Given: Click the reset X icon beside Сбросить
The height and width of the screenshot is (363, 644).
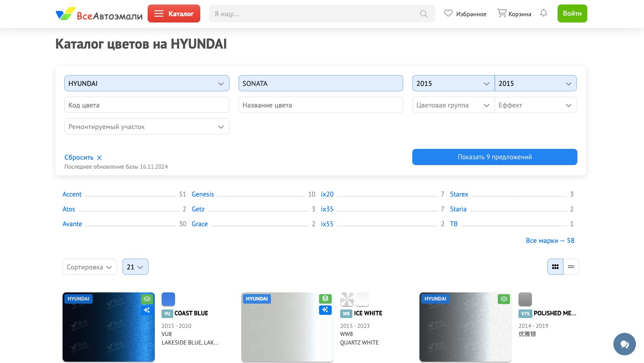Looking at the screenshot, I should pyautogui.click(x=99, y=158).
